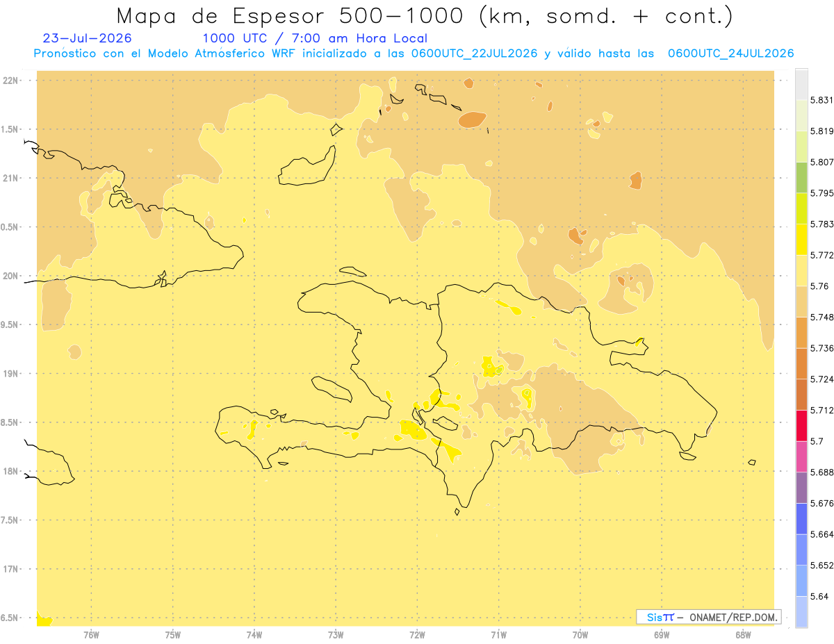
Task: Click the 71W longitude label
Action: point(498,635)
